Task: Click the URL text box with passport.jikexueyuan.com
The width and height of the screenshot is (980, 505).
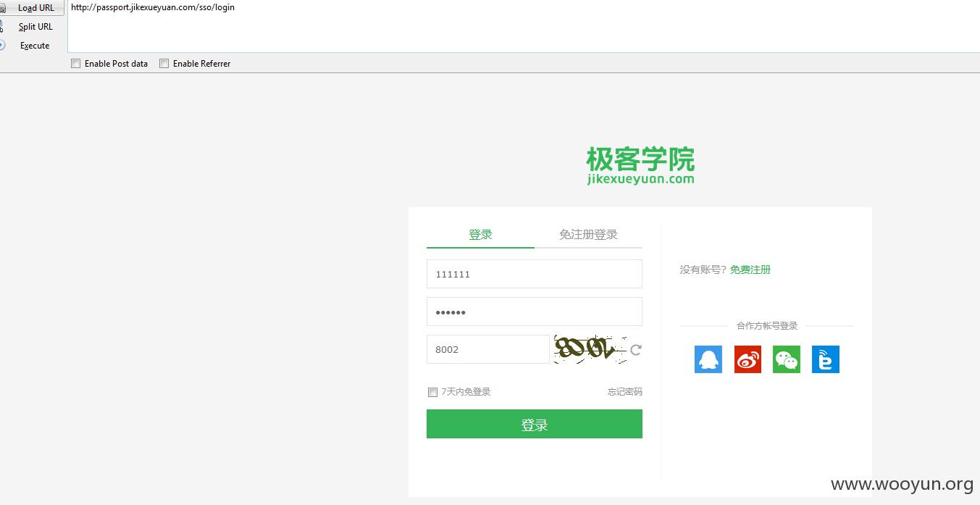Action: [x=523, y=26]
